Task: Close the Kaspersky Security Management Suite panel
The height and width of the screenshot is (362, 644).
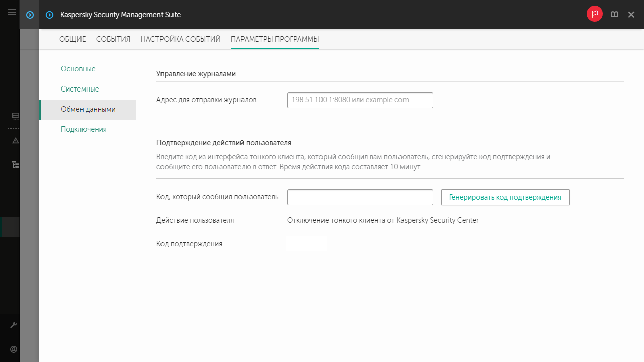Action: click(631, 15)
